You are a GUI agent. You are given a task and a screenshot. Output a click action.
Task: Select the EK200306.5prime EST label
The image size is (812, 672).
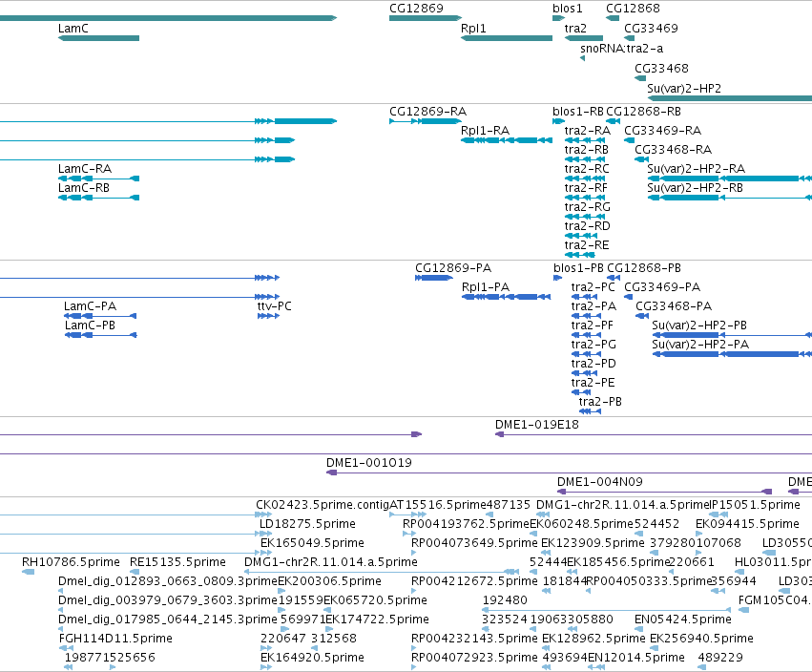click(x=329, y=581)
